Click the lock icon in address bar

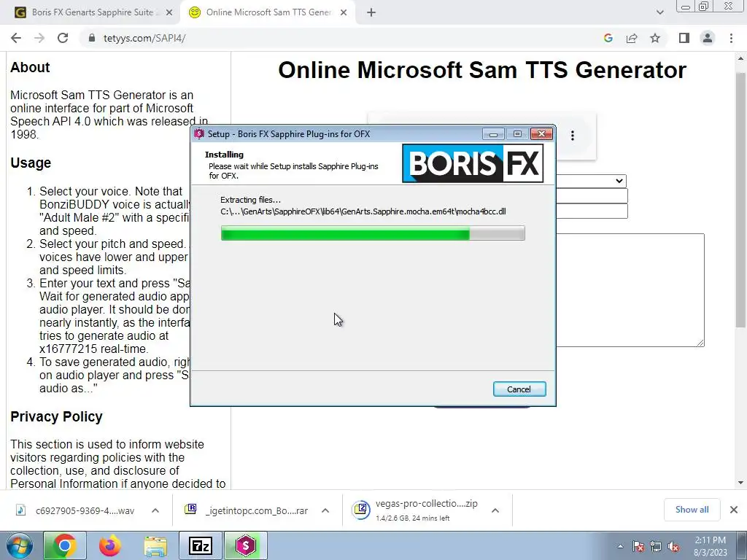92,38
